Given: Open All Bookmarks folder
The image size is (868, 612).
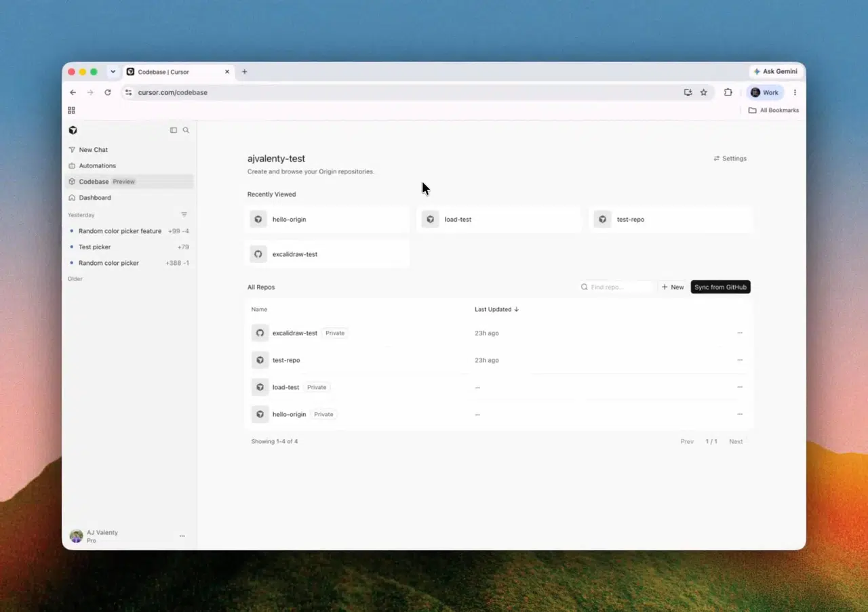Looking at the screenshot, I should (774, 110).
